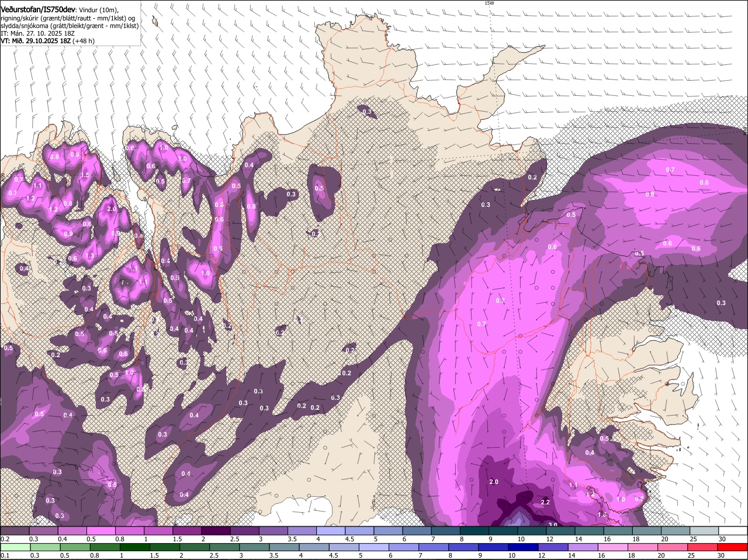Viewport: 748px width, 560px height.
Task: Pick the bottom-row legend swatch labeled 7
Action: (x=434, y=547)
